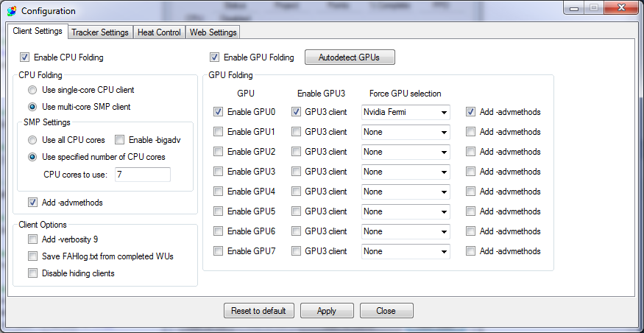Check Disable hiding clients
This screenshot has height=333, width=644.
(x=32, y=273)
